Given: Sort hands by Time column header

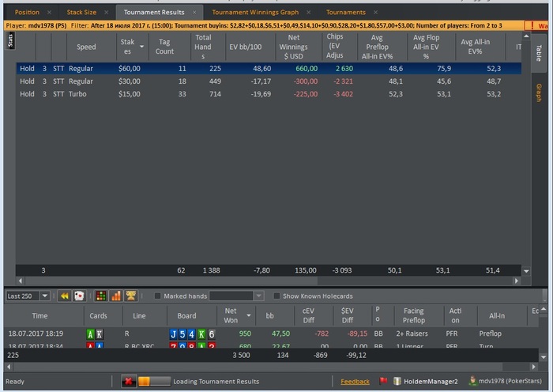Looking at the screenshot, I should [x=44, y=315].
